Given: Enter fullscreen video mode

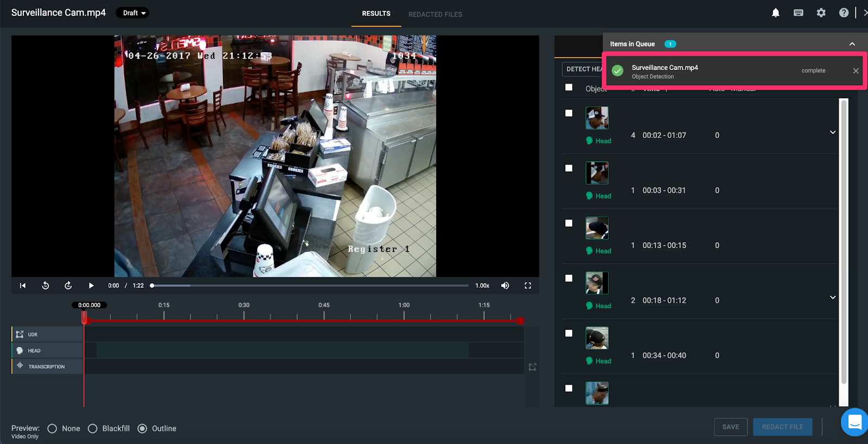Looking at the screenshot, I should tap(528, 286).
